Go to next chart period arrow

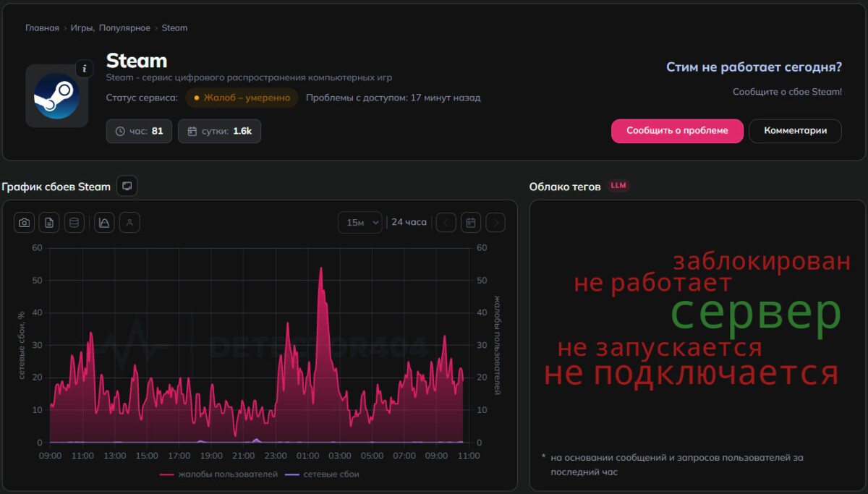(495, 223)
